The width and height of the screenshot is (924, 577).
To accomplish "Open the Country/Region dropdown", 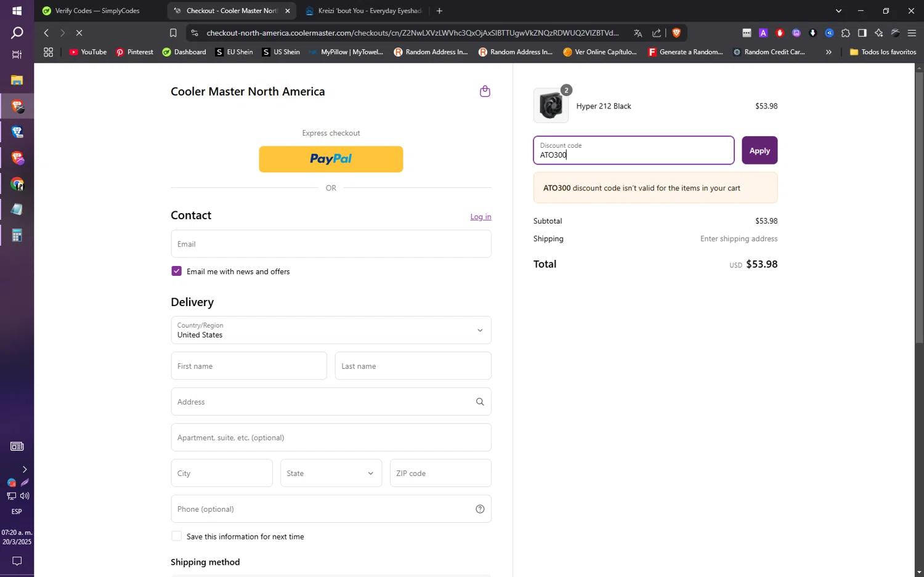I will point(331,330).
